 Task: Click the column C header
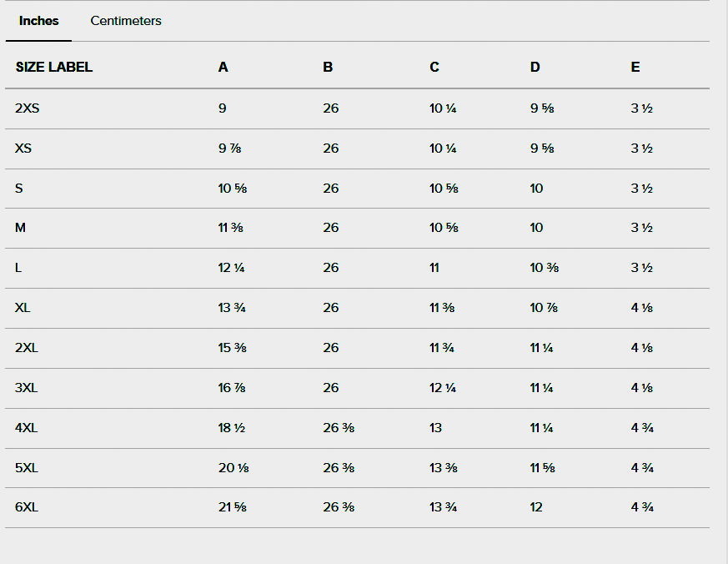click(x=434, y=68)
